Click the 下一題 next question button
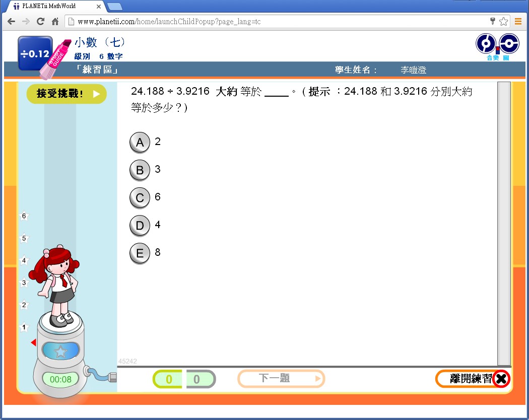This screenshot has height=420, width=529. [281, 379]
